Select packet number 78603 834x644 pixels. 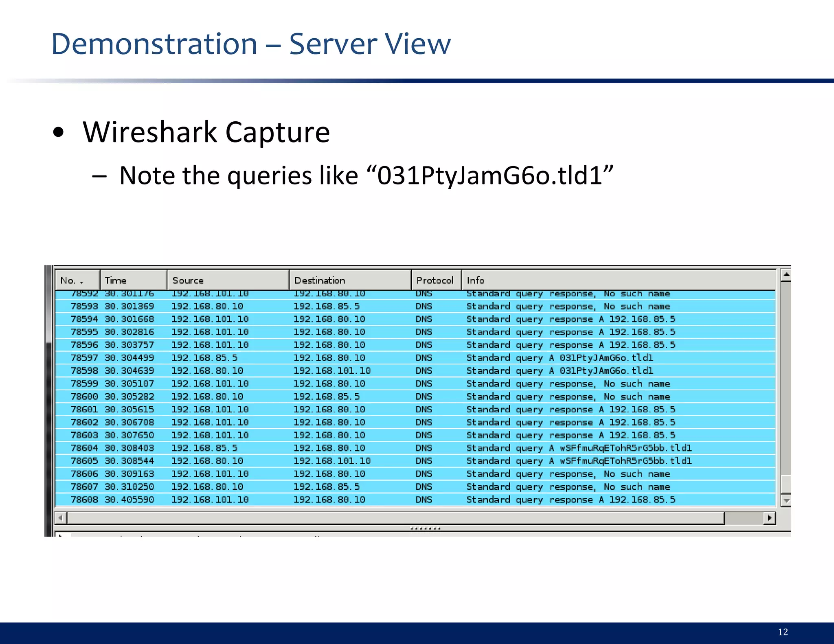[x=415, y=435]
